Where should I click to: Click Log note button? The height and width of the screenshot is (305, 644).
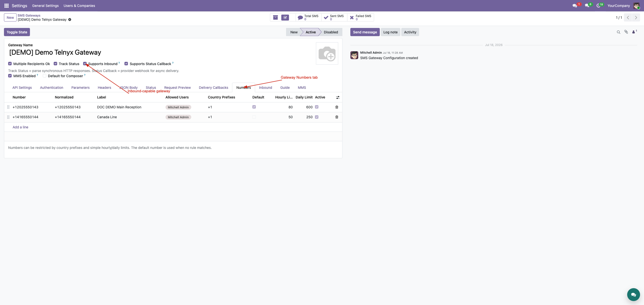pyautogui.click(x=390, y=32)
